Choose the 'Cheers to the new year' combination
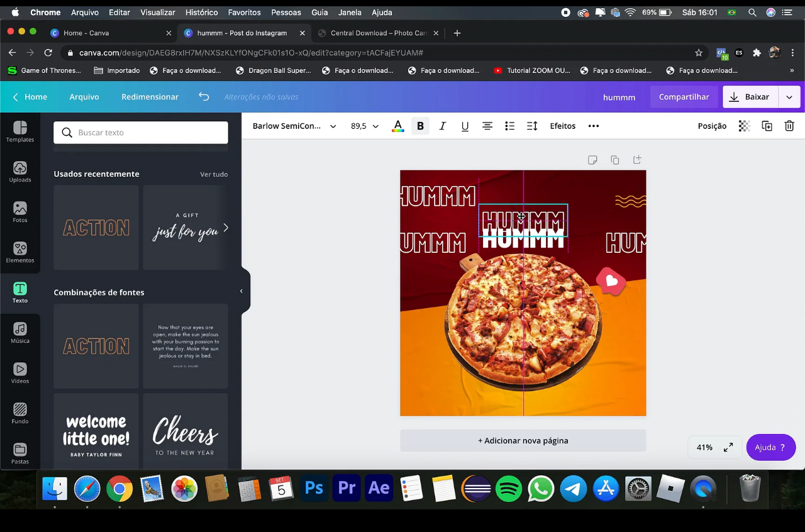 click(186, 431)
